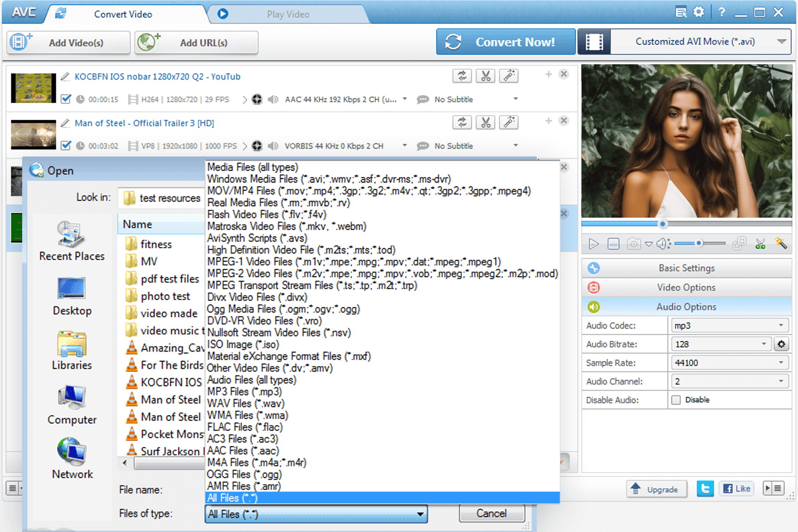Open the Video Options panel
Image resolution: width=798 pixels, height=532 pixels.
tap(686, 287)
